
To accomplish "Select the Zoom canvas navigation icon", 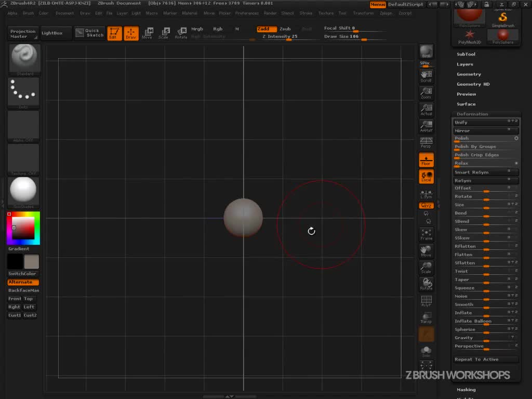I will pyautogui.click(x=426, y=92).
